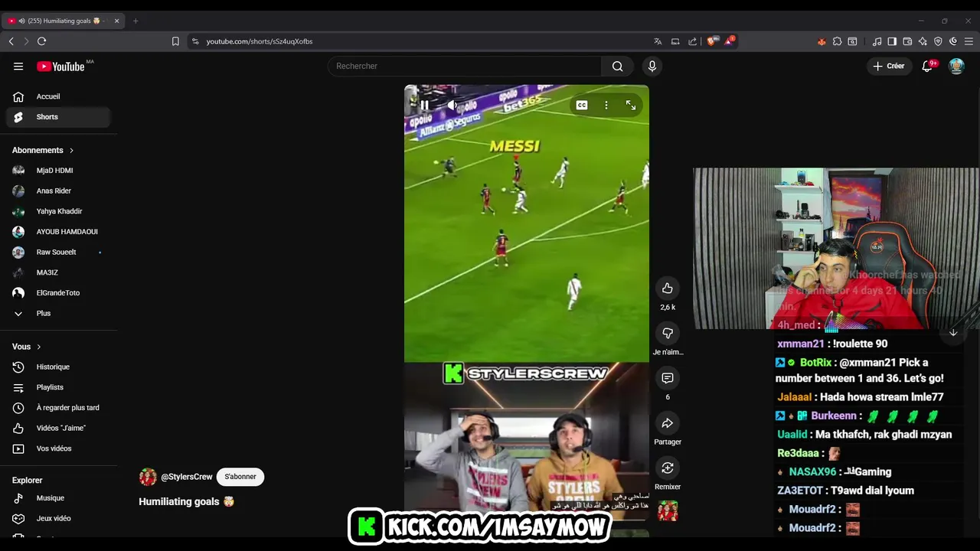Bookmark this page icon

click(x=175, y=41)
